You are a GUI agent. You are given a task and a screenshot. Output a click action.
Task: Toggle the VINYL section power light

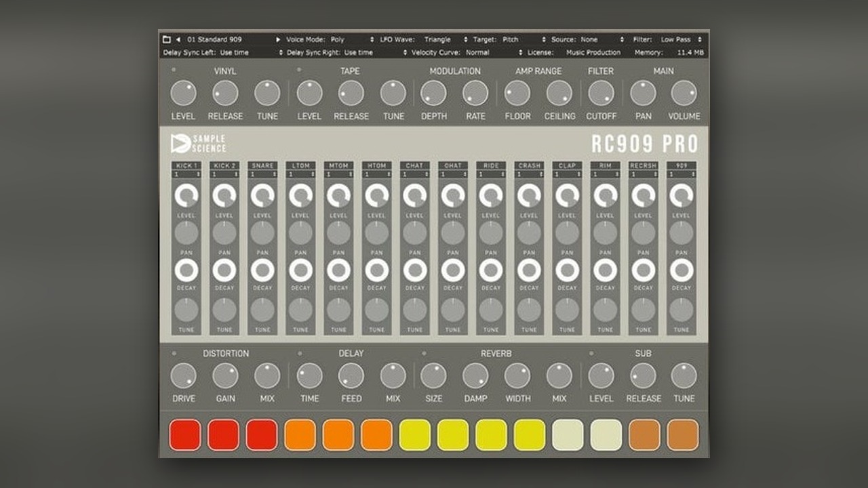174,70
